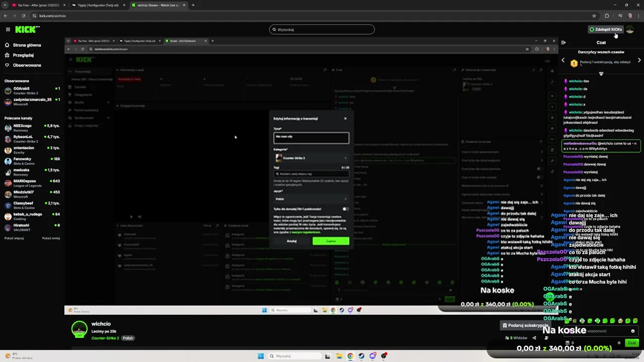Show previous leaderboard with left arrow

tap(563, 60)
